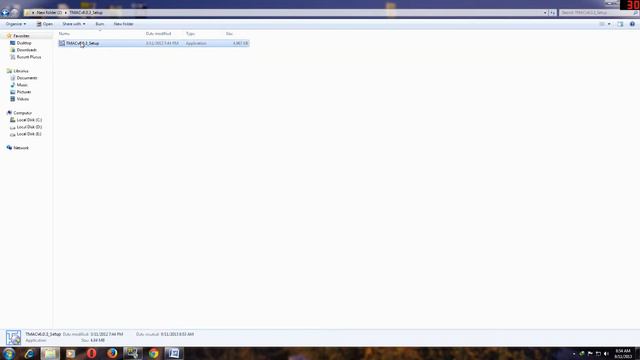Open Opera browser from taskbar
Viewport: 640px width, 360px height.
pyautogui.click(x=91, y=353)
